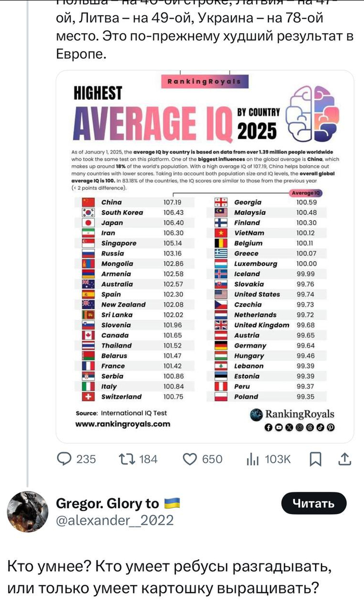Viewport: 364px width, 615px height.
Task: Open Gregor's profile avatar picture
Action: point(28,511)
